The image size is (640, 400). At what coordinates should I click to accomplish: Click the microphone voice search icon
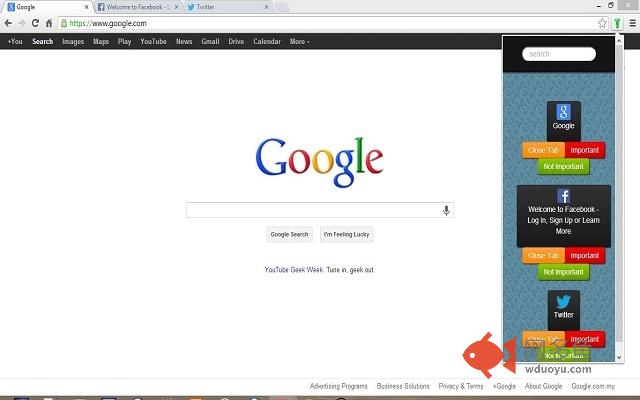[446, 210]
